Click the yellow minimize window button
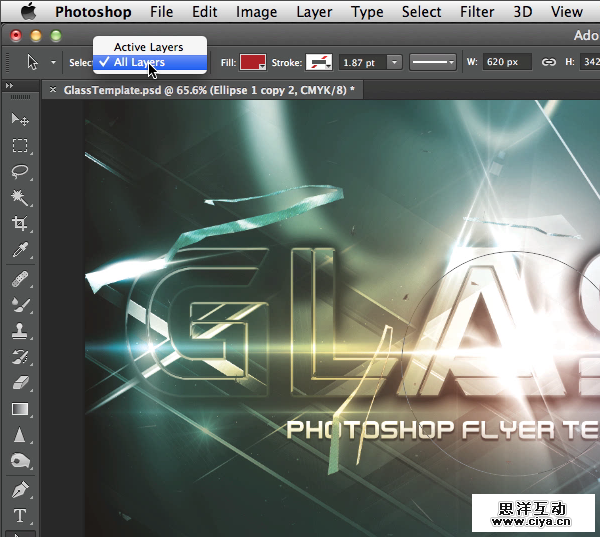 pyautogui.click(x=36, y=36)
